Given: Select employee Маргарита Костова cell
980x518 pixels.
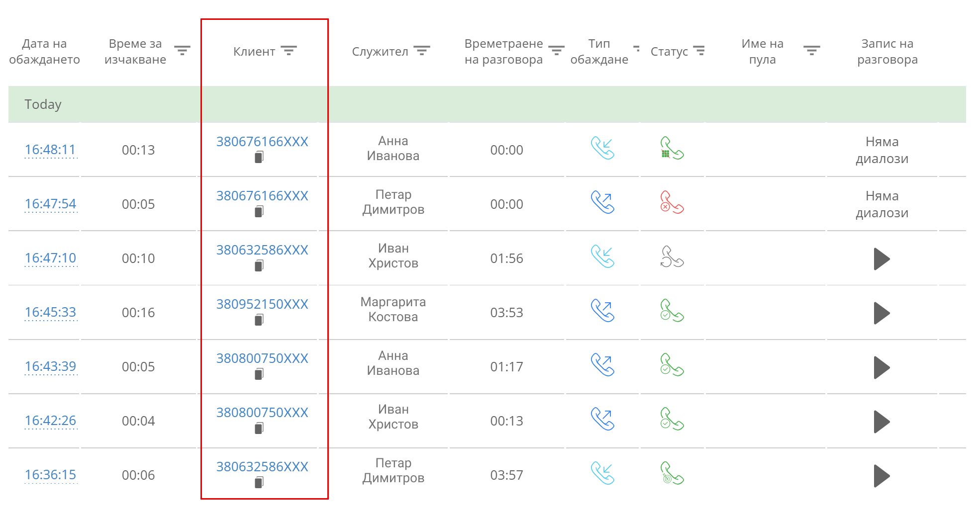Looking at the screenshot, I should [393, 309].
